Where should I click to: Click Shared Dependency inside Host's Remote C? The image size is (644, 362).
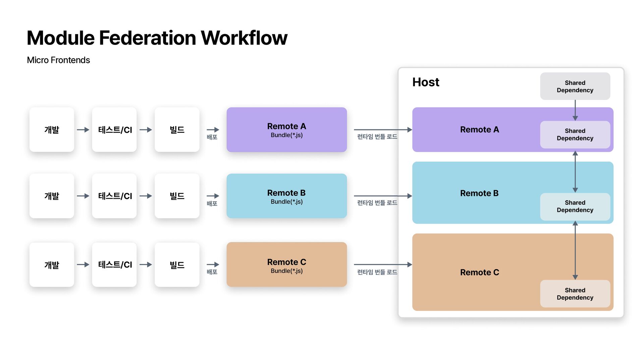click(x=575, y=294)
